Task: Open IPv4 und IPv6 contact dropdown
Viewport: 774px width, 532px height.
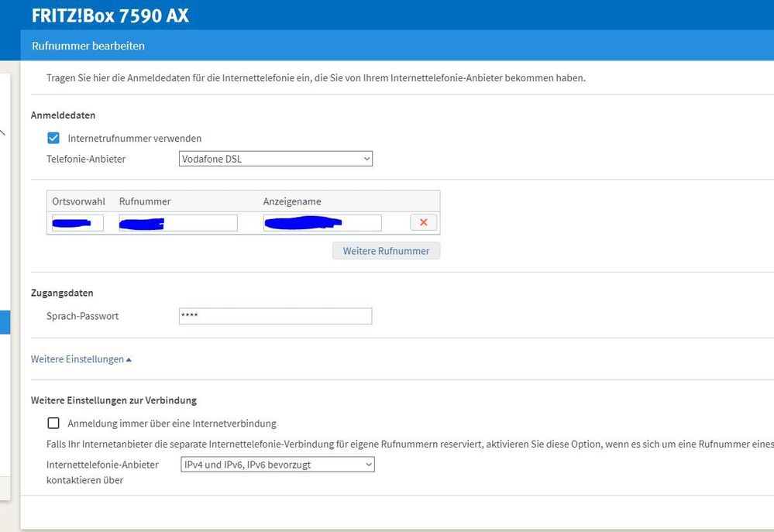Action: click(x=277, y=465)
